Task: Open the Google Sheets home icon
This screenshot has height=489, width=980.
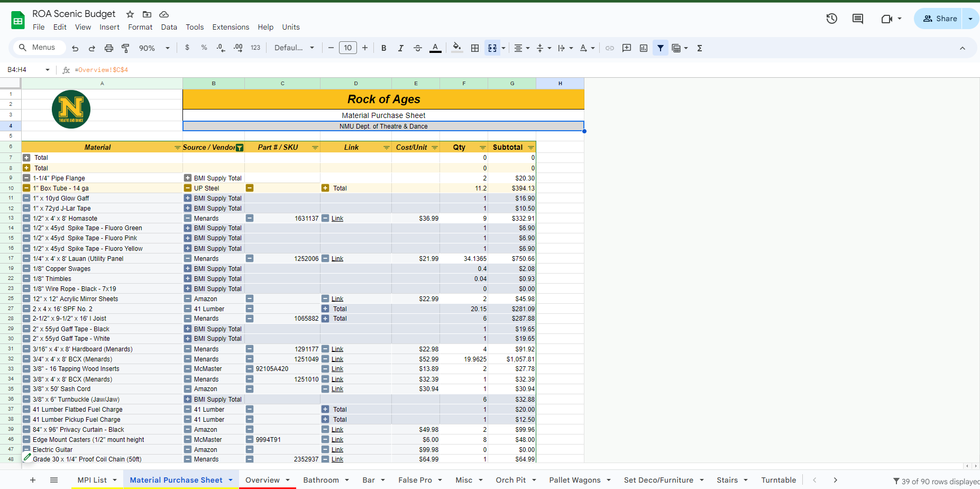Action: (x=18, y=20)
